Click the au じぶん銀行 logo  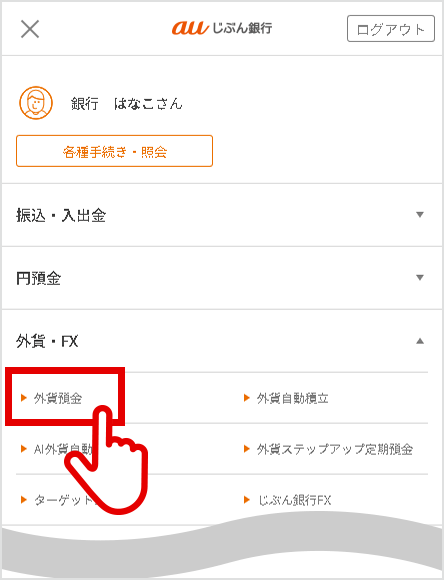click(222, 28)
